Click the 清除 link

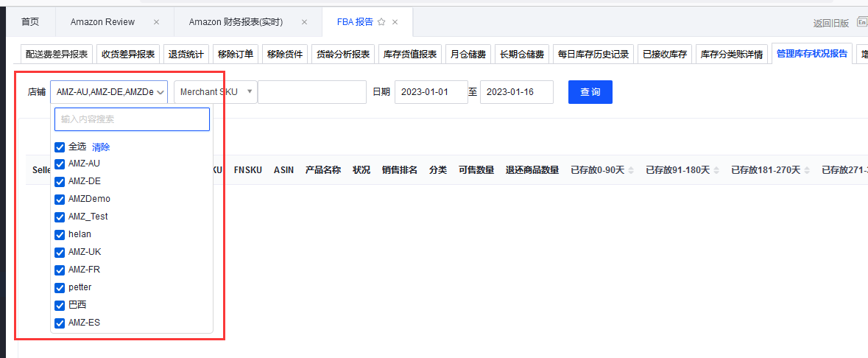pyautogui.click(x=101, y=147)
